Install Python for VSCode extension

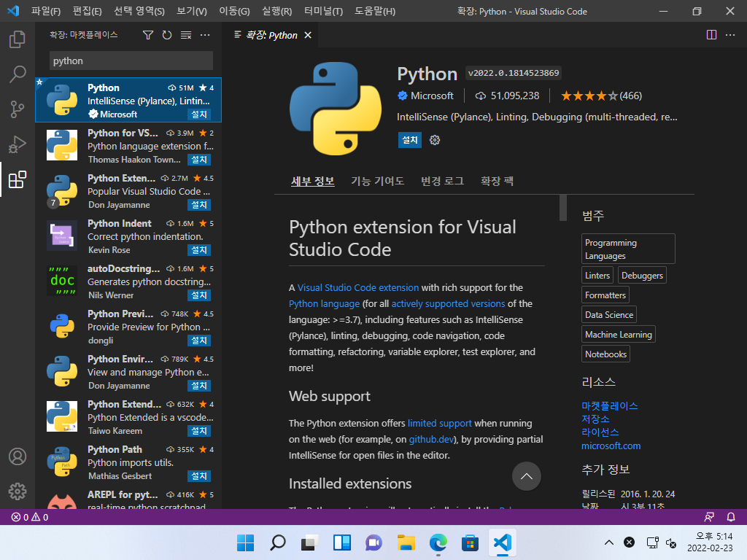coord(199,160)
